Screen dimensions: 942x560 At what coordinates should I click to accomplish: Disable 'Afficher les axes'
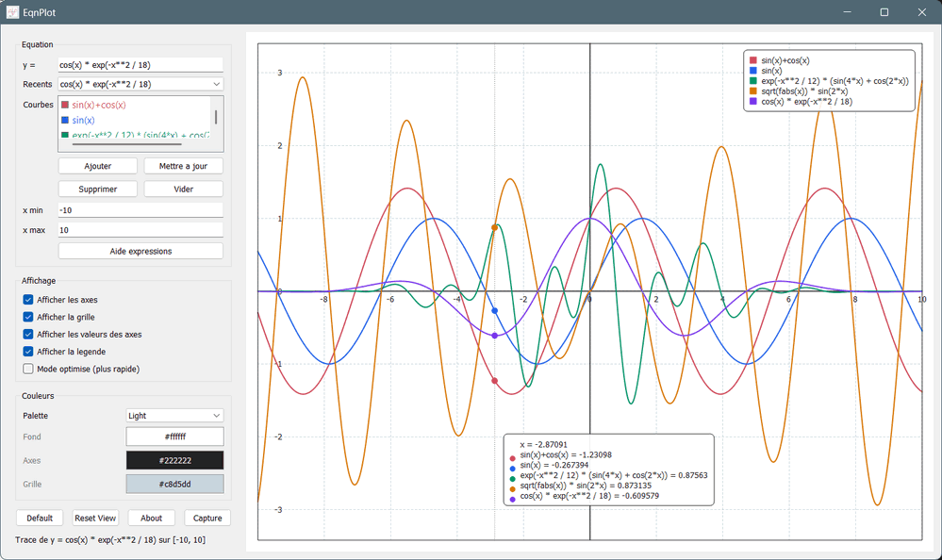coord(27,300)
